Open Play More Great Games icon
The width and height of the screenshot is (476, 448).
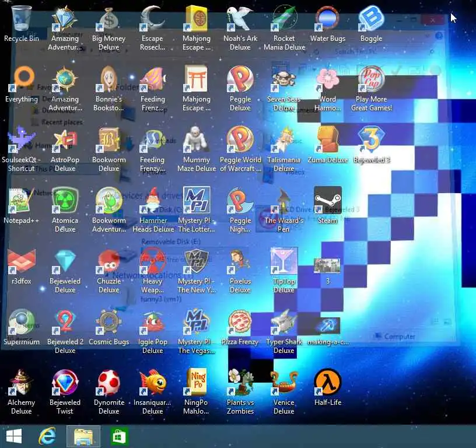coord(371,79)
